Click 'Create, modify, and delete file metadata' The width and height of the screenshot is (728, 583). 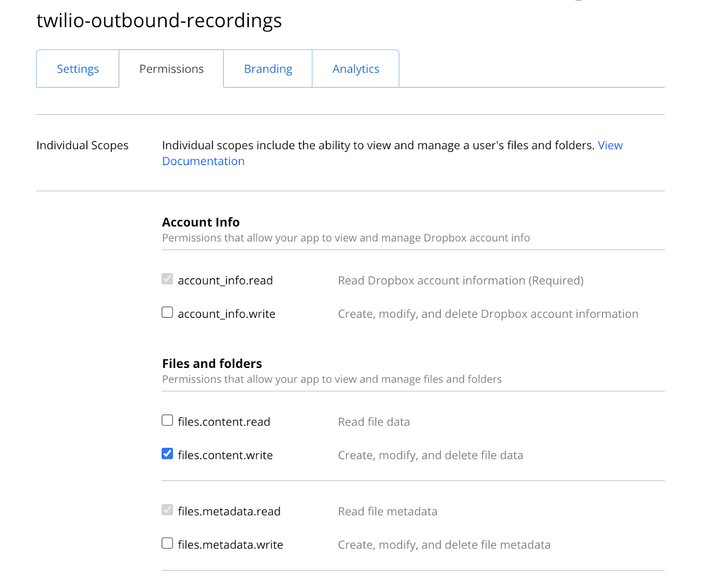[444, 545]
